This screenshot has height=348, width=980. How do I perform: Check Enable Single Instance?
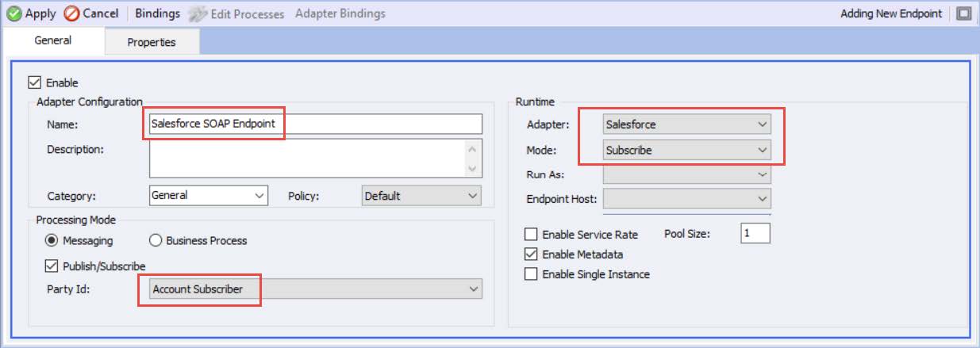tap(531, 274)
